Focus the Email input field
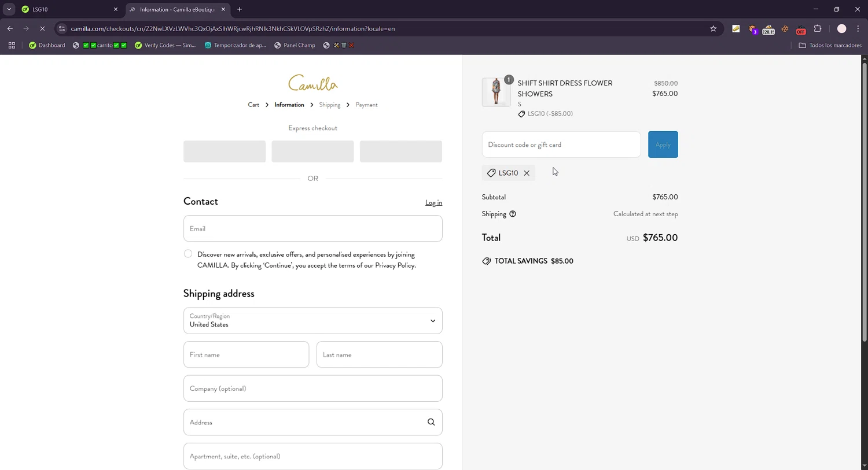Screen dimensions: 868x470 [x=313, y=228]
